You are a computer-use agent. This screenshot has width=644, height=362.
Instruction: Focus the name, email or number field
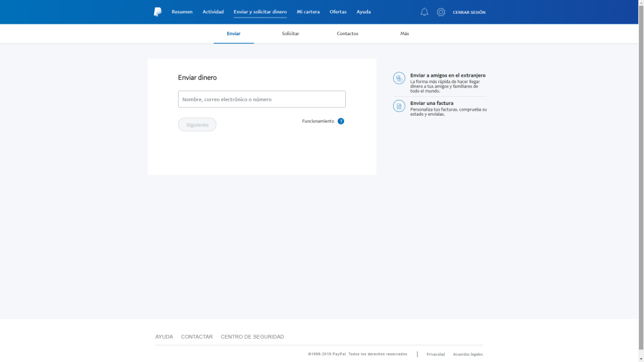click(262, 99)
